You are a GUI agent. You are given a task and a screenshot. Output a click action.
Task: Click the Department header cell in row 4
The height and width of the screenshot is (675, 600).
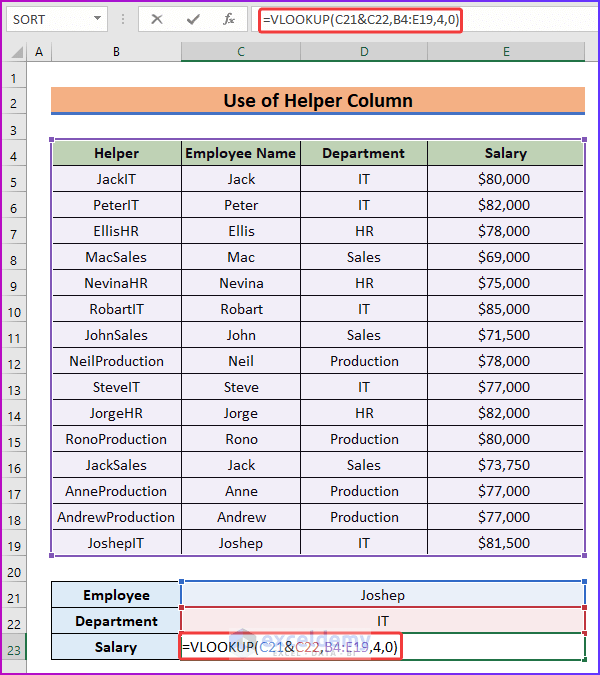tap(364, 153)
